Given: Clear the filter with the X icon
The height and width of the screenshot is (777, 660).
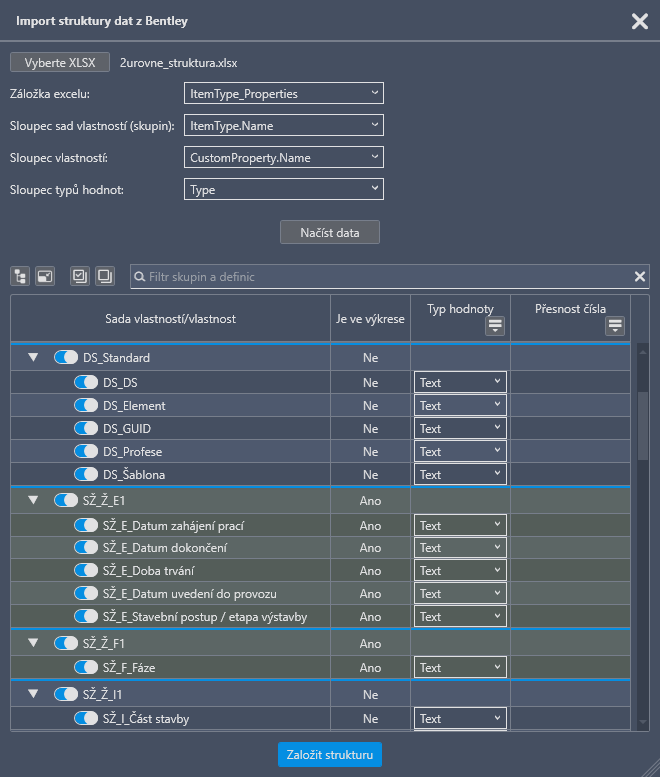Looking at the screenshot, I should click(640, 277).
